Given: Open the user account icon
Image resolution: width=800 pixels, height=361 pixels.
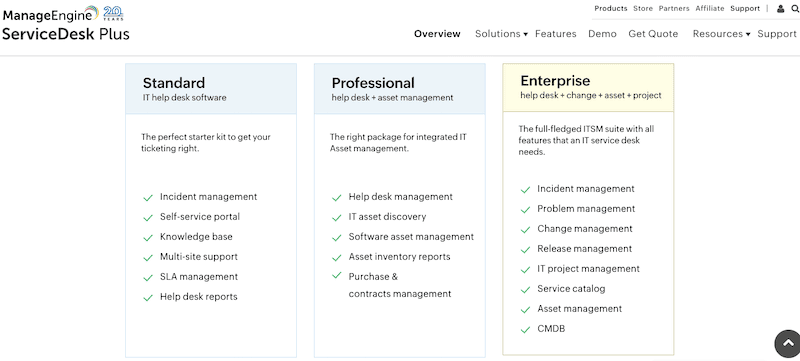Looking at the screenshot, I should coord(781,9).
